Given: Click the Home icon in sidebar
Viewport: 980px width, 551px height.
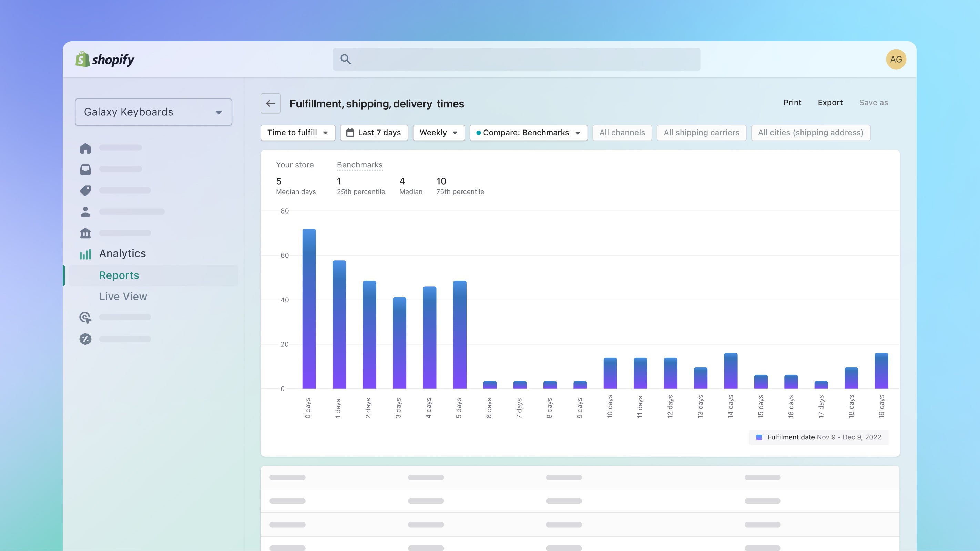Looking at the screenshot, I should [x=85, y=148].
